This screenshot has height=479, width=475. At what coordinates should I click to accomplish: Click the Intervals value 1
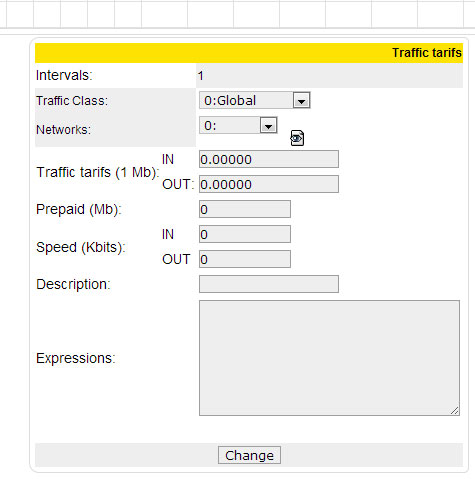point(201,76)
